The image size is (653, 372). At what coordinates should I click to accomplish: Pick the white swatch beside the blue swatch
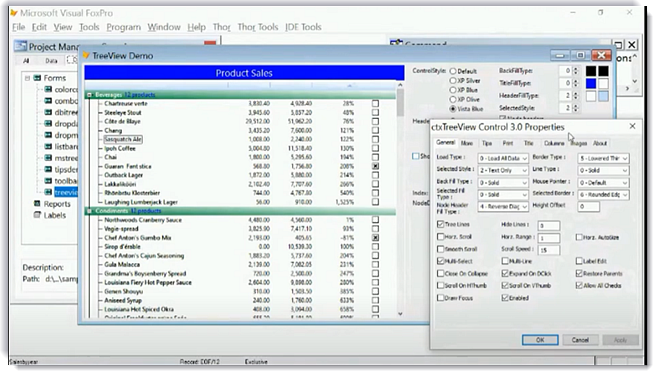603,83
